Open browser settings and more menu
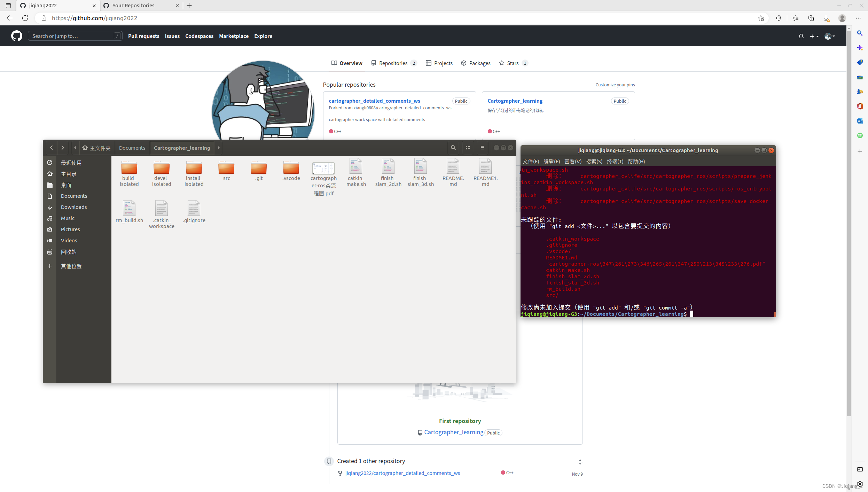 [x=858, y=18]
